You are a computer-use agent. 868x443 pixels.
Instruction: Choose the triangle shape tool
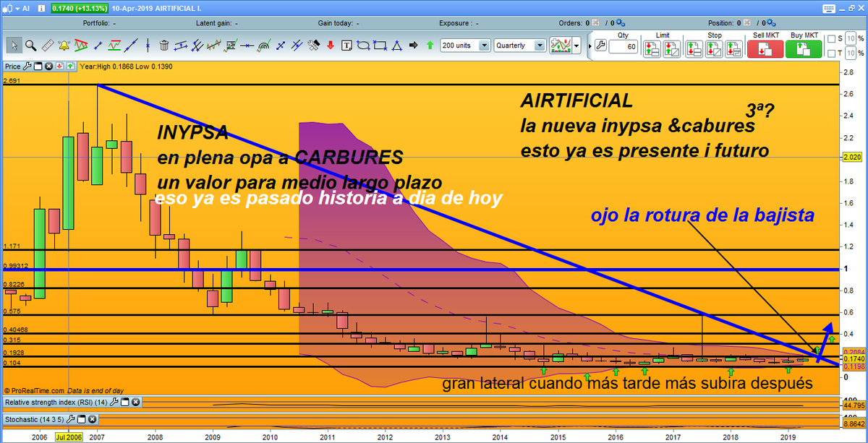[397, 46]
